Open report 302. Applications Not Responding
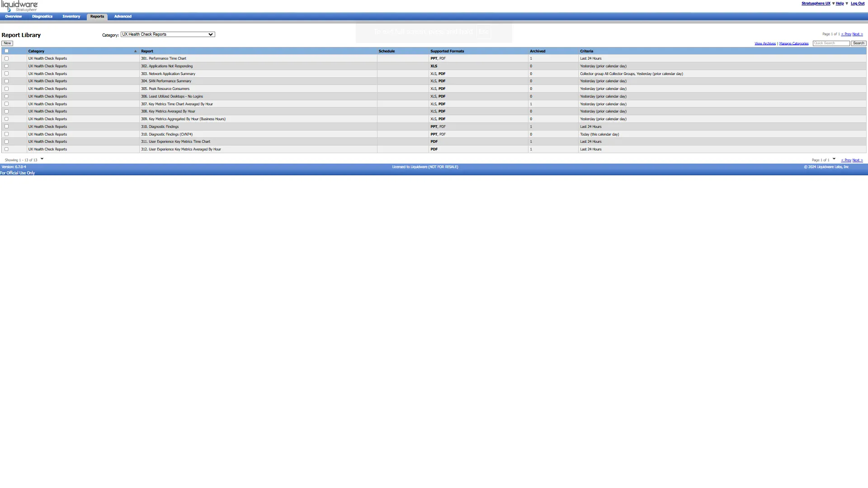Viewport: 868px width, 488px height. tap(167, 66)
